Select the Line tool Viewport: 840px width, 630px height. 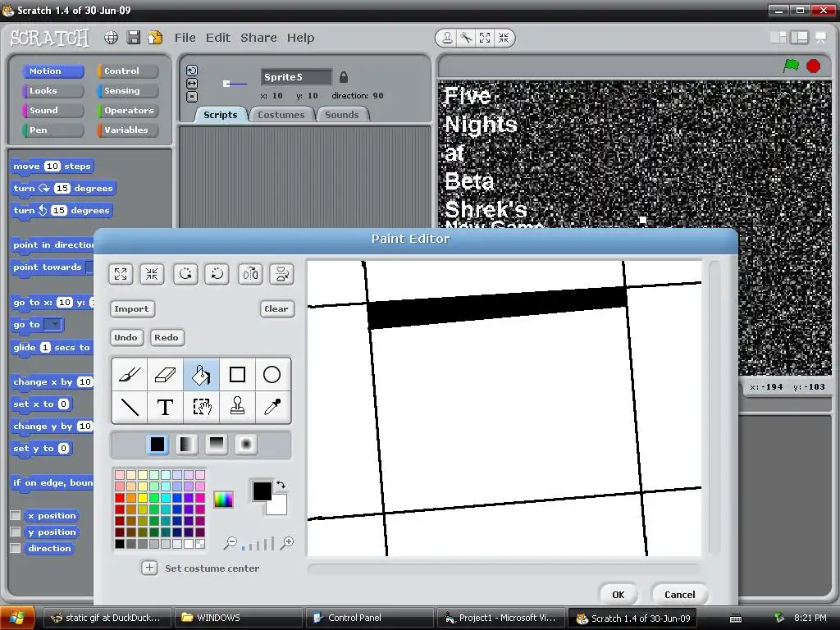130,407
